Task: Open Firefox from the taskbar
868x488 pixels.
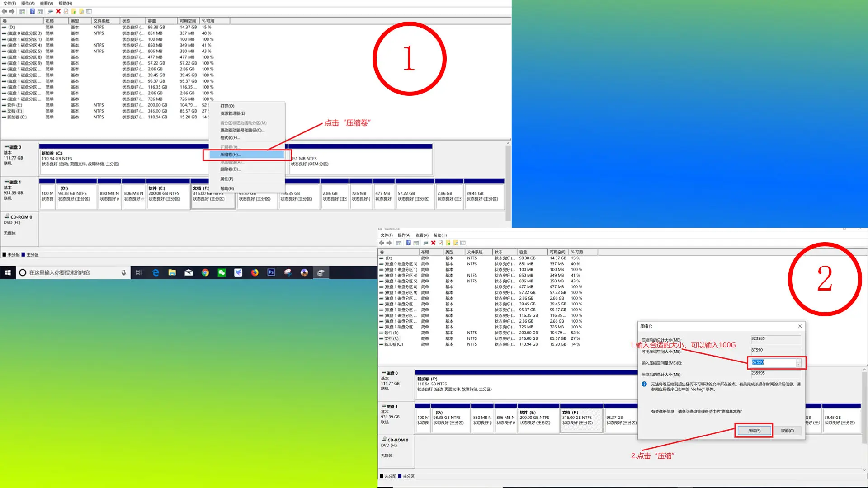Action: coord(255,272)
